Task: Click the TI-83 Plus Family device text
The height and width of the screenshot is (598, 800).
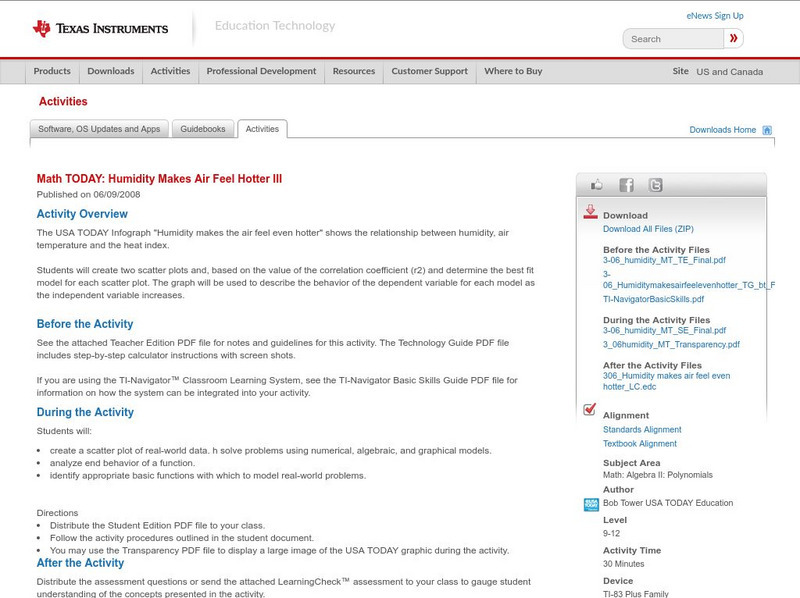Action: (x=636, y=594)
